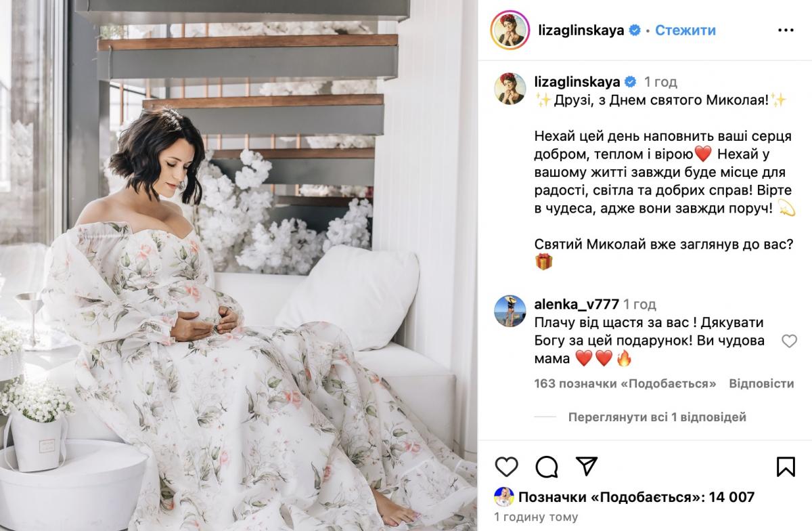Expand replies with Переглянути всі 1 відповідей
Image resolution: width=812 pixels, height=531 pixels.
pyautogui.click(x=658, y=417)
